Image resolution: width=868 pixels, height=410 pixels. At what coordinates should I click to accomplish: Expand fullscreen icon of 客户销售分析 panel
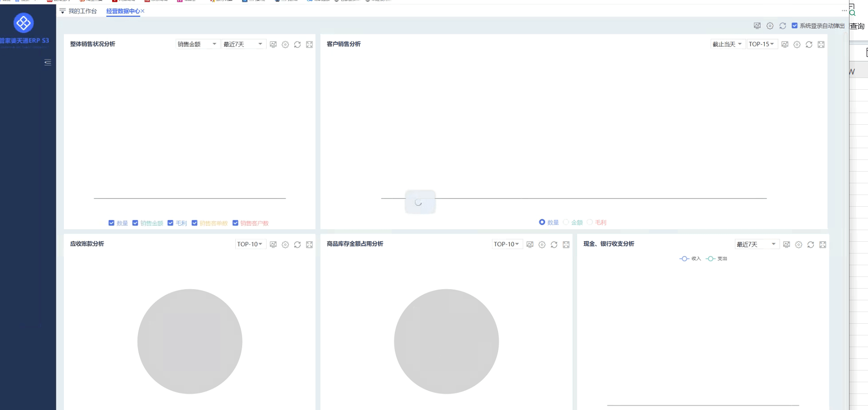pos(821,44)
